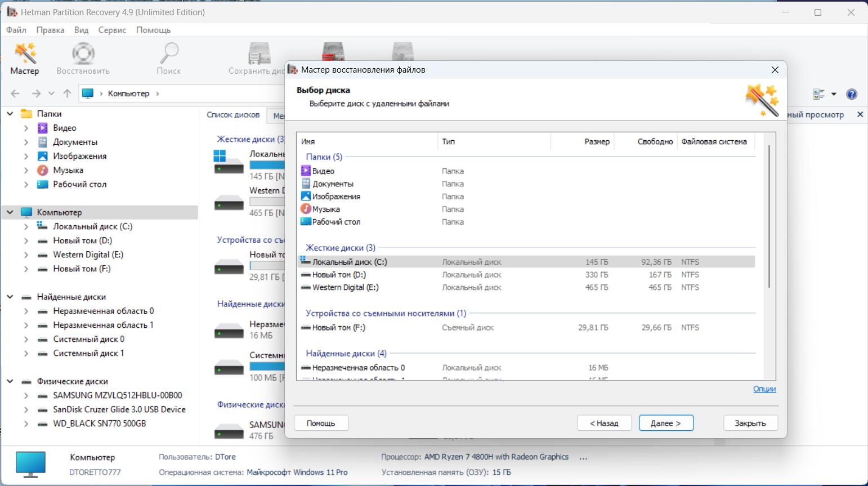Open the Опции link
Viewport: 868px width, 486px height.
[764, 389]
